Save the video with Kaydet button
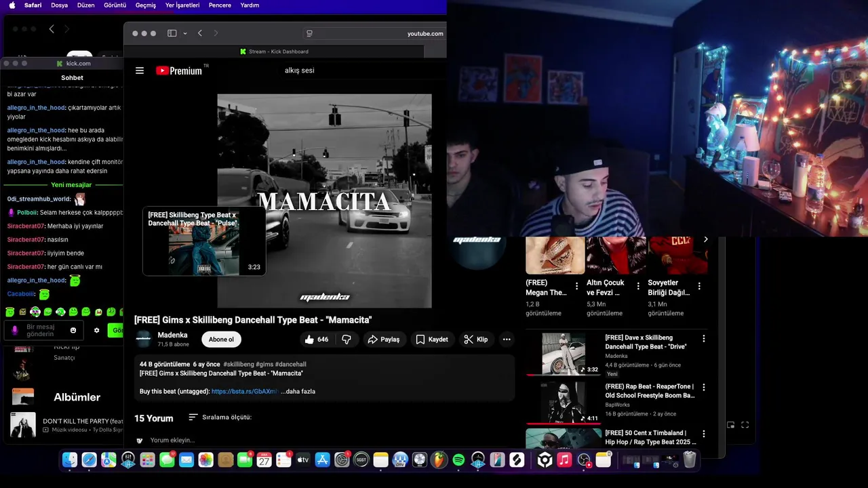The height and width of the screenshot is (488, 868). [432, 340]
